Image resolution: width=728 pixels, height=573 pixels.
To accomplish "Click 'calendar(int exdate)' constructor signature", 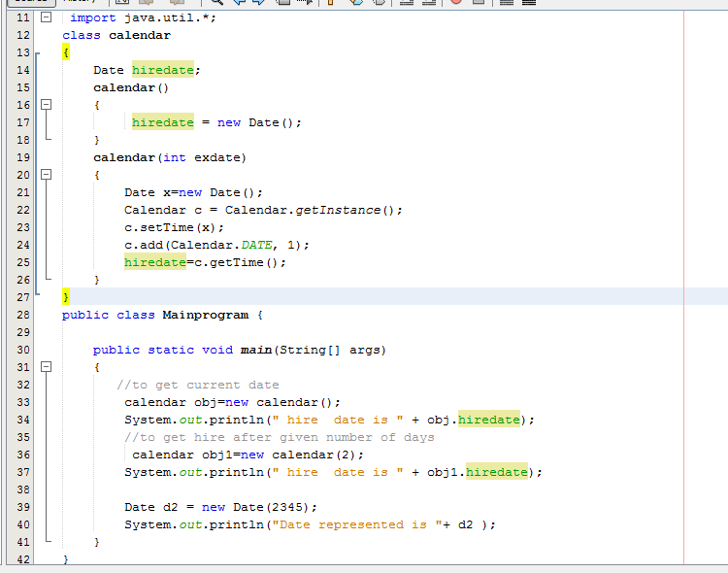I will (x=170, y=157).
